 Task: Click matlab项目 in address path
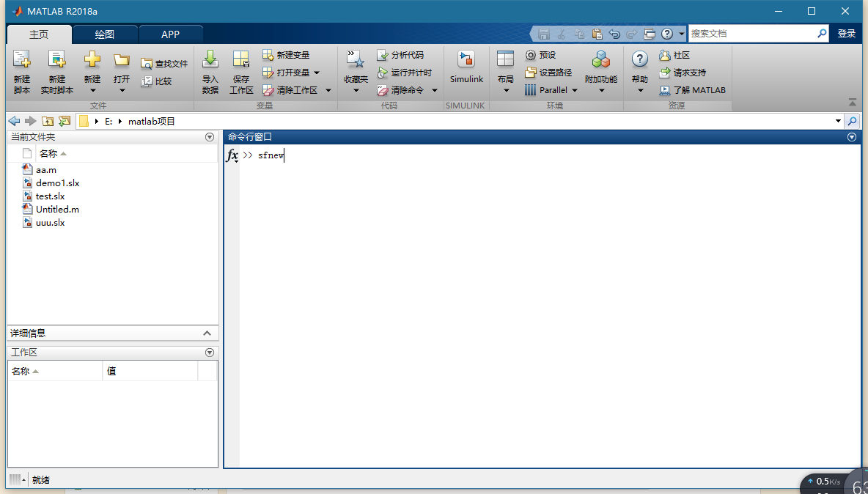pyautogui.click(x=151, y=122)
